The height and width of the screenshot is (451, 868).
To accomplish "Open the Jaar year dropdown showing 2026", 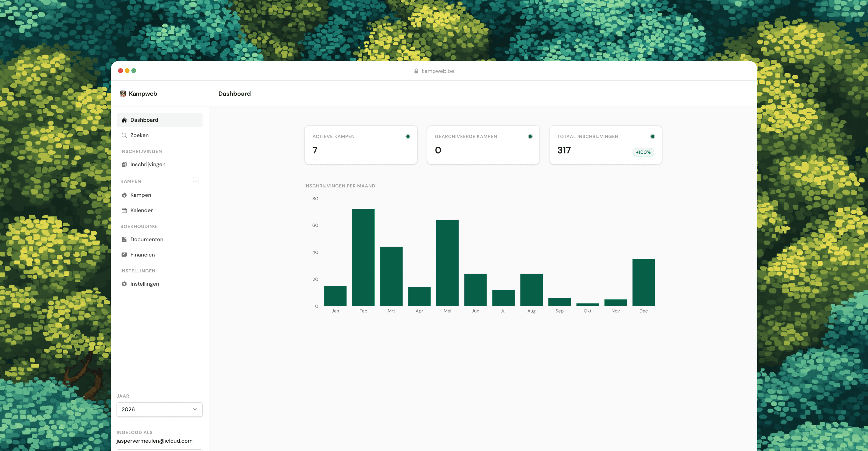I will click(159, 409).
